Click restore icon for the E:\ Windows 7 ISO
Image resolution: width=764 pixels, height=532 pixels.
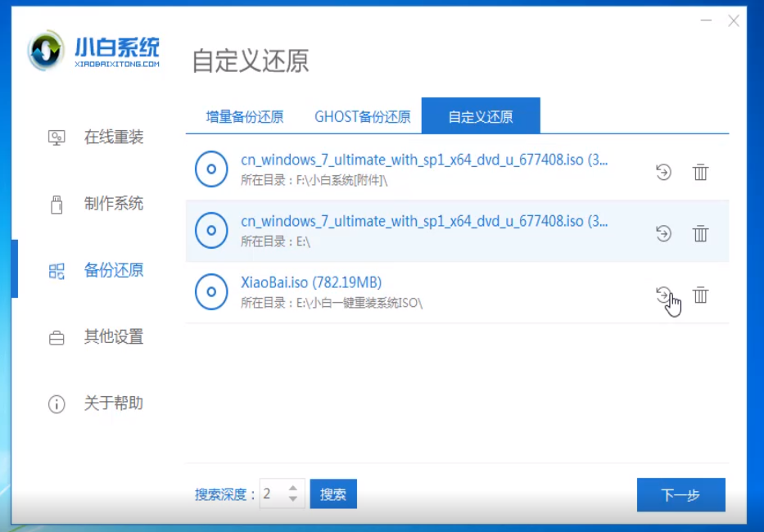[663, 234]
